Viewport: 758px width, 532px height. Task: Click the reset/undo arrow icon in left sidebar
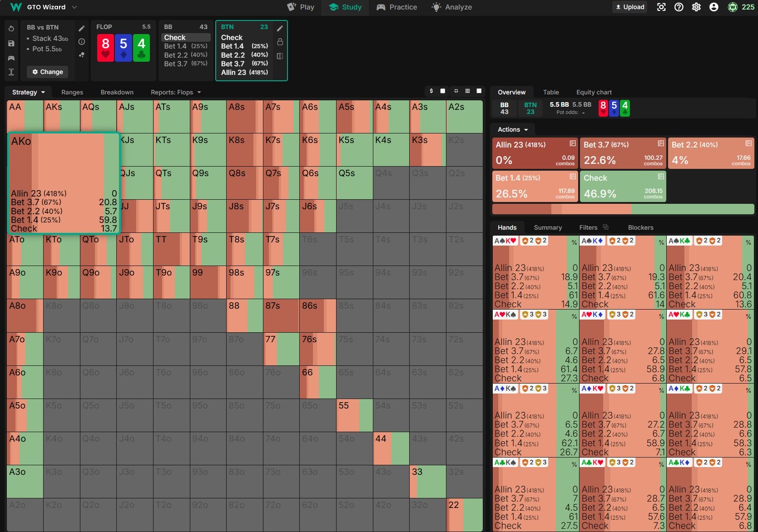coord(11,29)
